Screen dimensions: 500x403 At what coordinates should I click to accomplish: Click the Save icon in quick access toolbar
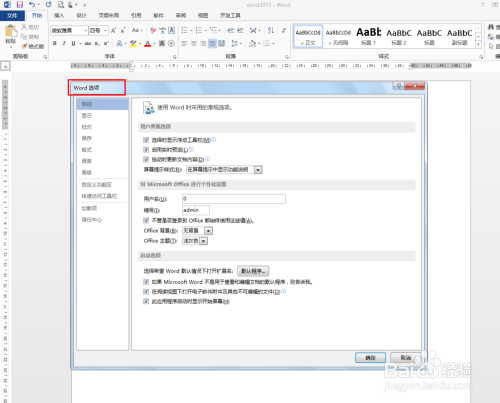pos(20,5)
